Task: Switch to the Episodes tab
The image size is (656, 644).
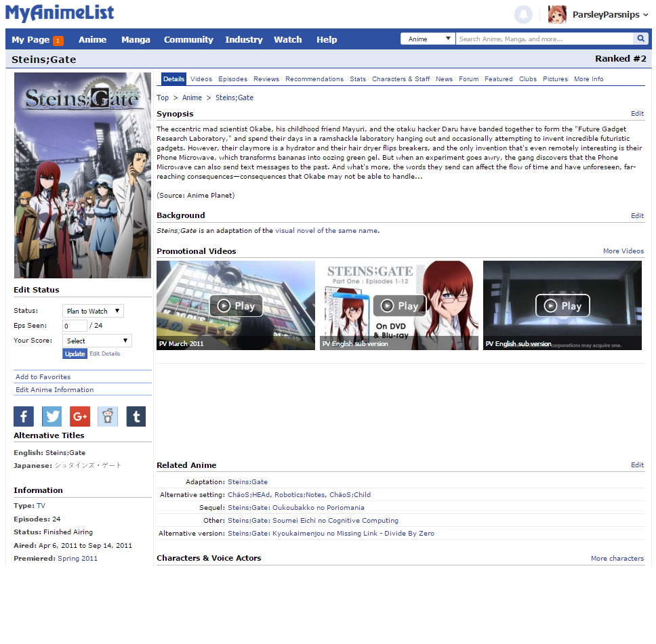Action: 232,79
